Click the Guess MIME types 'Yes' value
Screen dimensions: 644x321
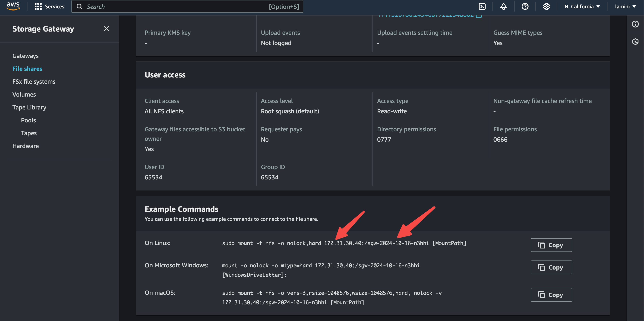tap(498, 43)
